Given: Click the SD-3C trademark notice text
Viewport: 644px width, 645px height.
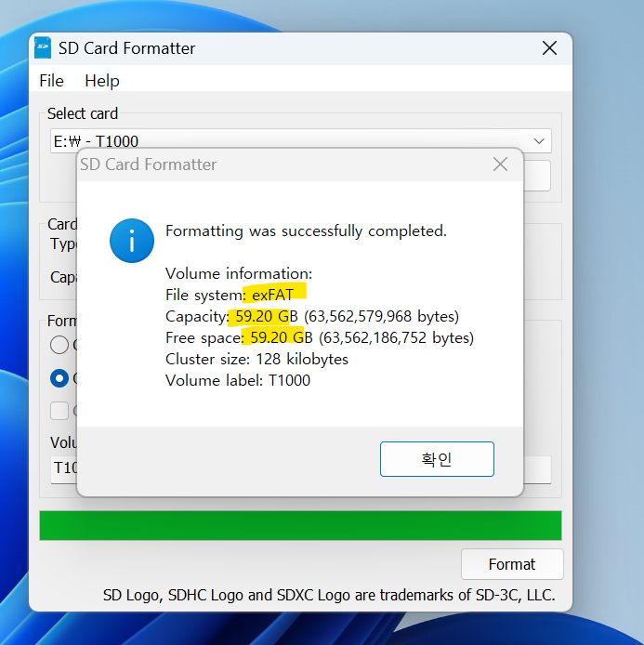Looking at the screenshot, I should pyautogui.click(x=329, y=595).
